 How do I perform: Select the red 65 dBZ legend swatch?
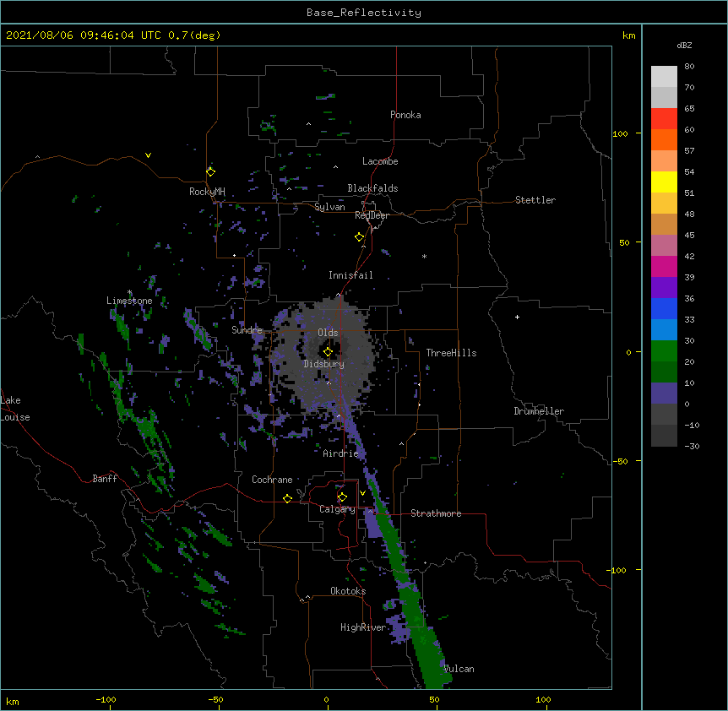664,118
